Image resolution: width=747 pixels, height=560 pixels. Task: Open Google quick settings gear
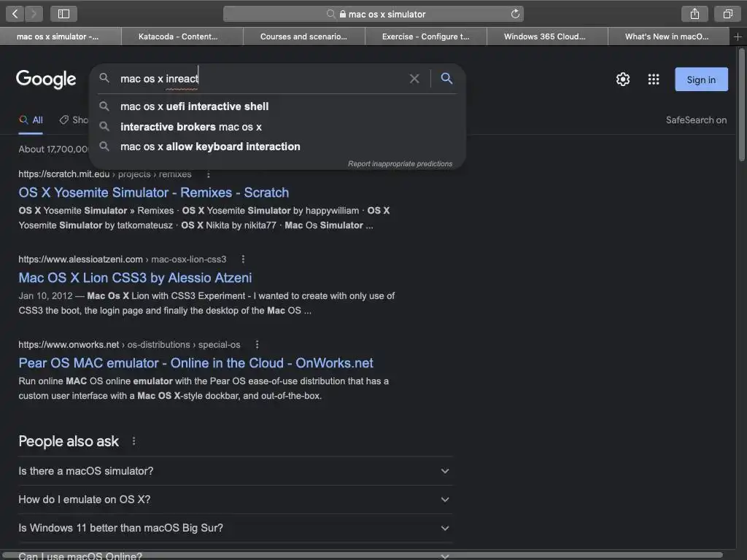click(623, 79)
